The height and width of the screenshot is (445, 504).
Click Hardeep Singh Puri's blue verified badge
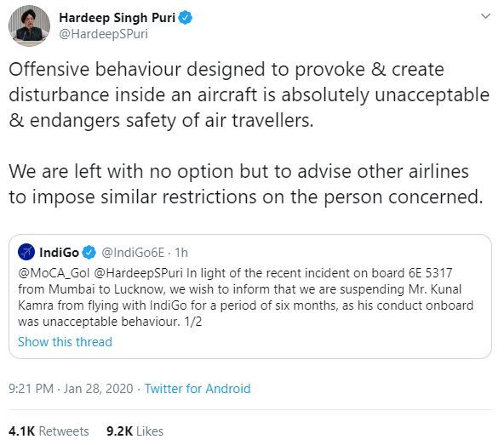pyautogui.click(x=186, y=17)
